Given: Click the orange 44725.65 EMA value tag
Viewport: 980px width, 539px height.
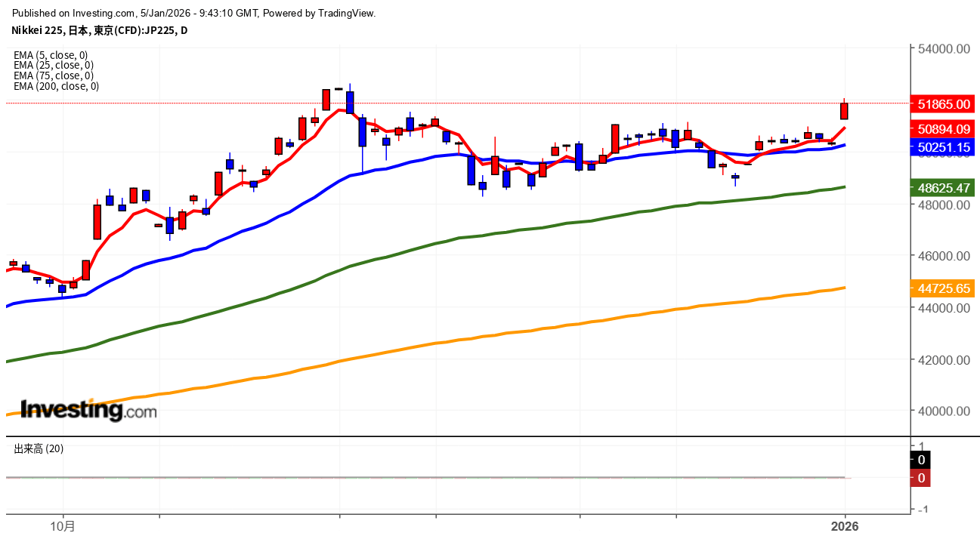Looking at the screenshot, I should point(943,288).
